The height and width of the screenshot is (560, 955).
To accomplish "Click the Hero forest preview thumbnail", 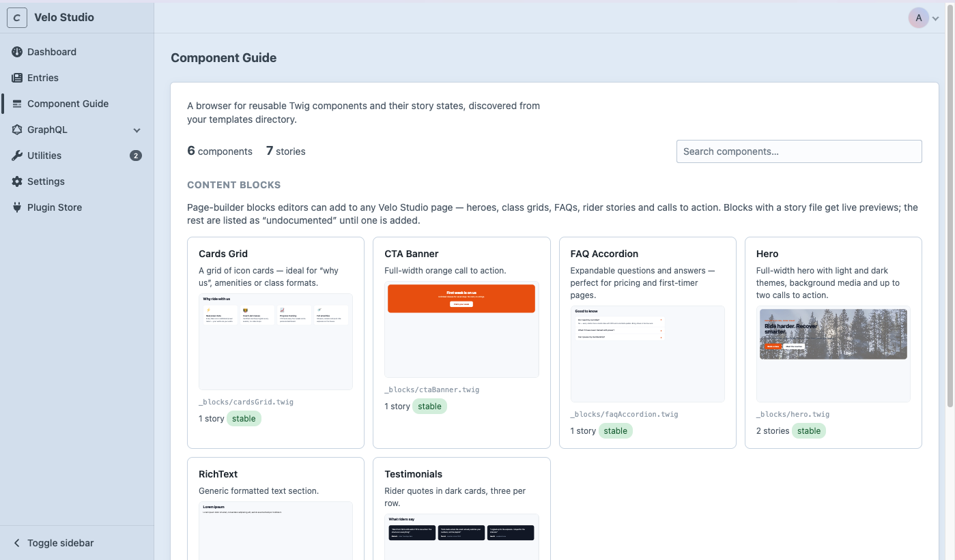I will coord(833,354).
